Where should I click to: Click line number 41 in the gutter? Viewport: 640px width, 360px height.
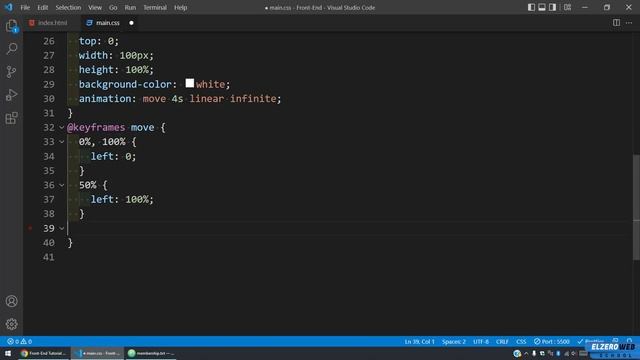pyautogui.click(x=49, y=257)
